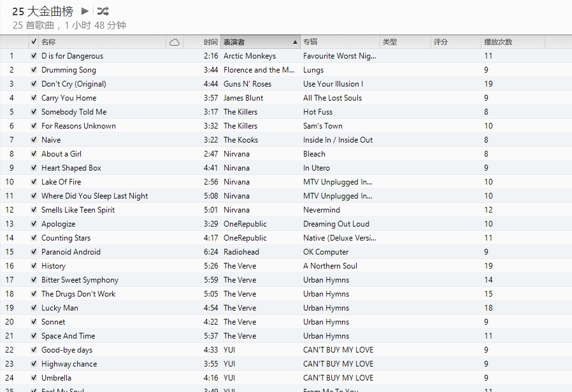
Task: Click duration 6:24 of Paranoid Android
Action: pyautogui.click(x=211, y=252)
